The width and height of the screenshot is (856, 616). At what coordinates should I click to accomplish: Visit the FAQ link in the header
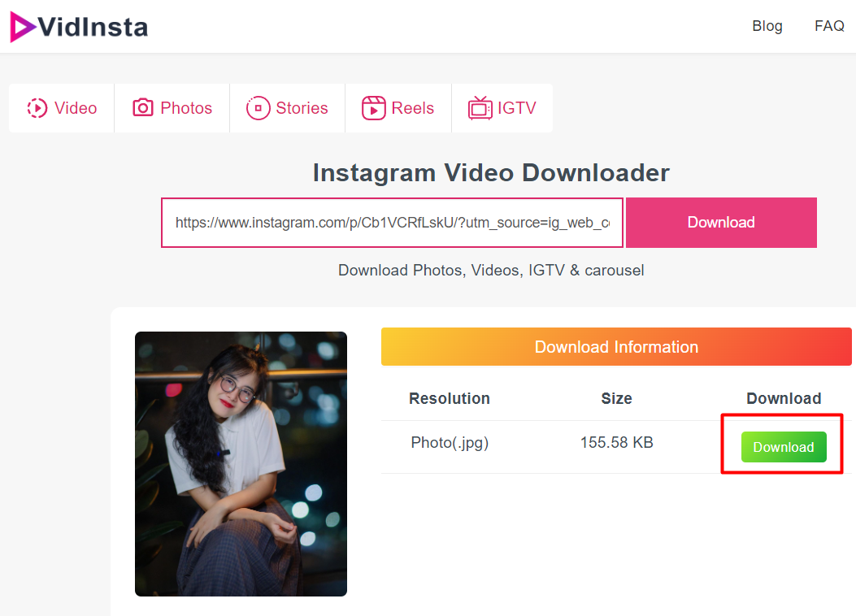[x=829, y=26]
